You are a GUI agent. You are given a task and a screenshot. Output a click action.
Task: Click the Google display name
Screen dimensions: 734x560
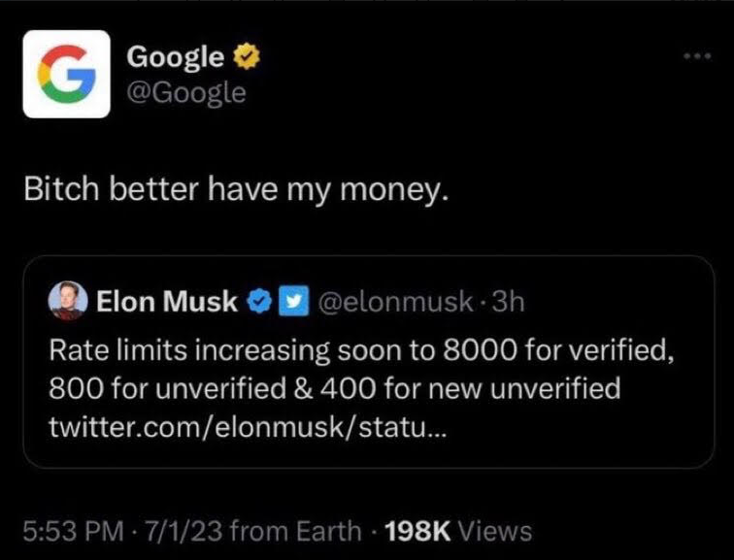click(x=175, y=57)
